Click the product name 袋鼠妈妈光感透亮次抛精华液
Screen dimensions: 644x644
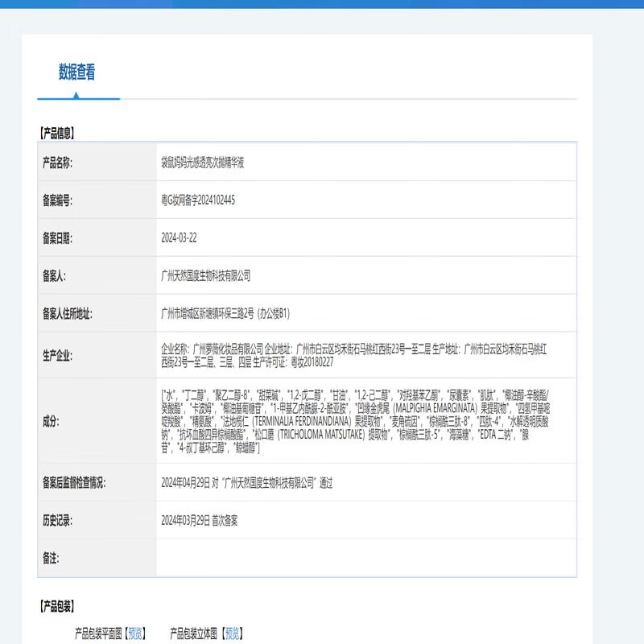point(203,163)
